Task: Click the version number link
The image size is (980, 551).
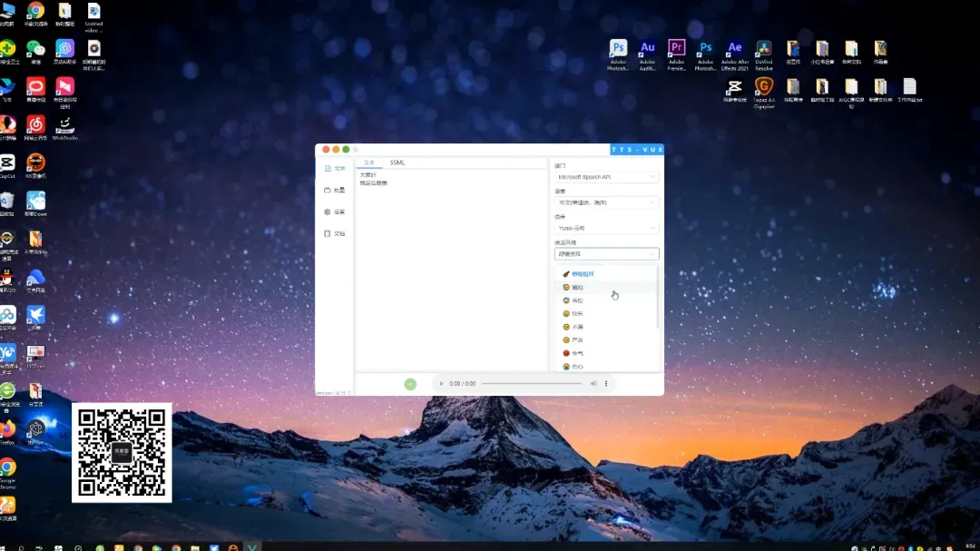Action: 332,393
